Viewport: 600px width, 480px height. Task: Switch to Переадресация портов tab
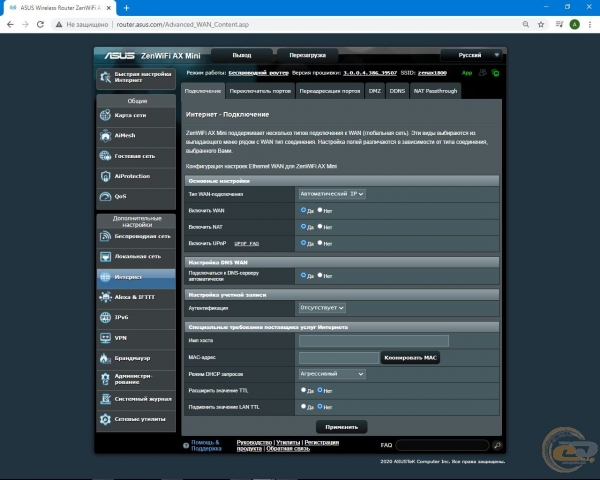click(330, 91)
